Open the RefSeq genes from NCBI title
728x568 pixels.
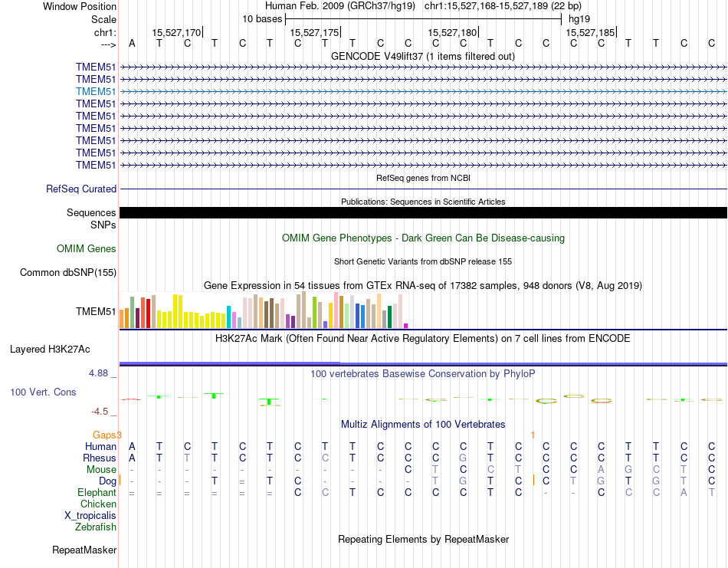423,178
